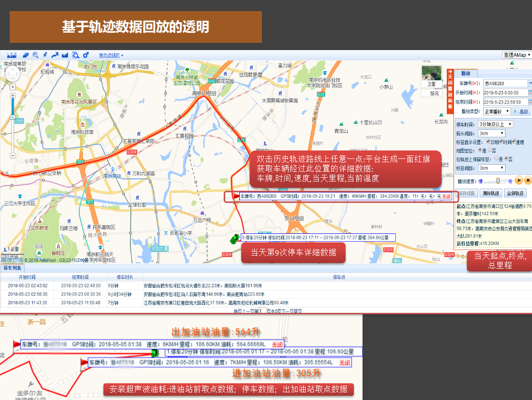Expand the 停车时间 dropdown
Image resolution: width=532 pixels, height=400 pixels.
point(495,124)
